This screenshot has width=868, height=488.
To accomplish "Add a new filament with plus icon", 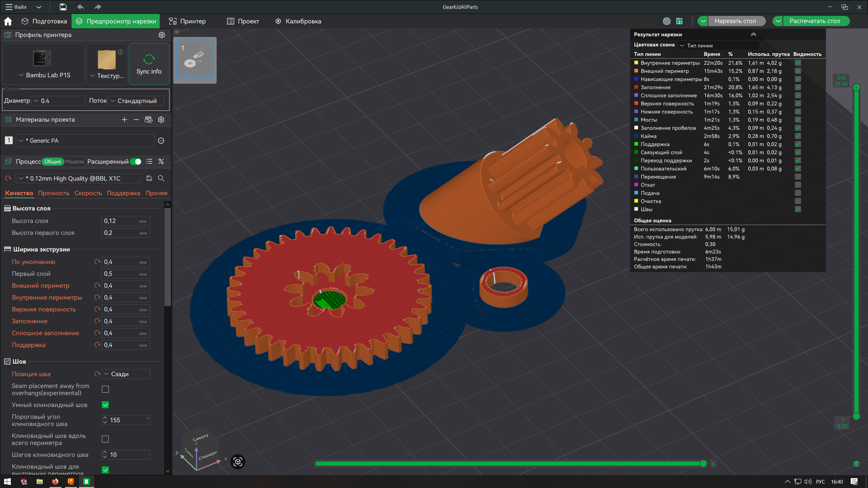I will [124, 120].
